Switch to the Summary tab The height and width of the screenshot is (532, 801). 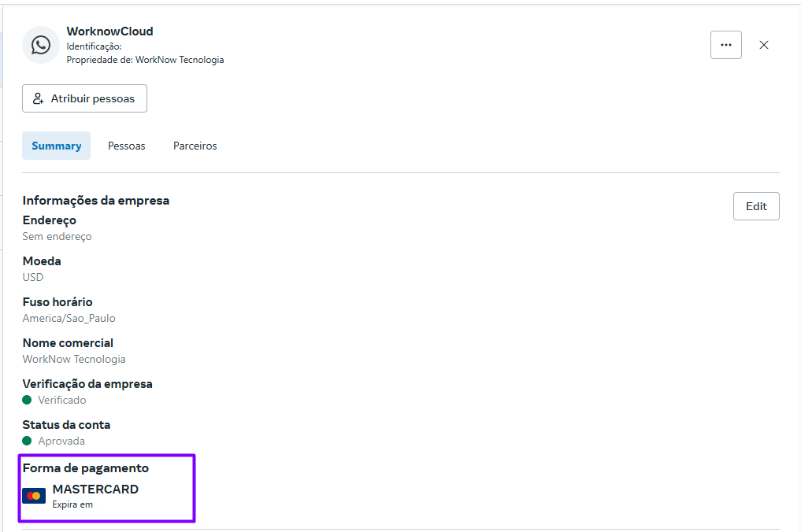(57, 146)
